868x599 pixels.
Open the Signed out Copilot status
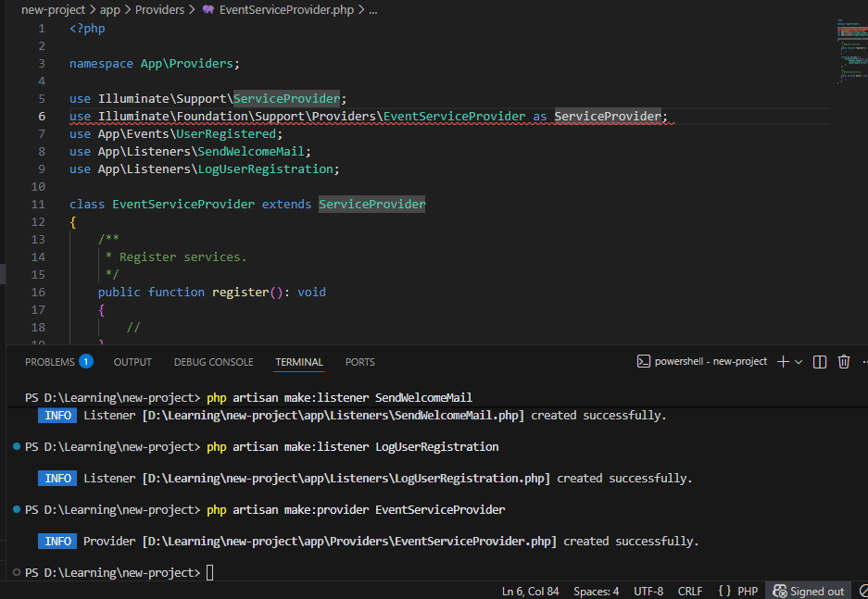809,591
